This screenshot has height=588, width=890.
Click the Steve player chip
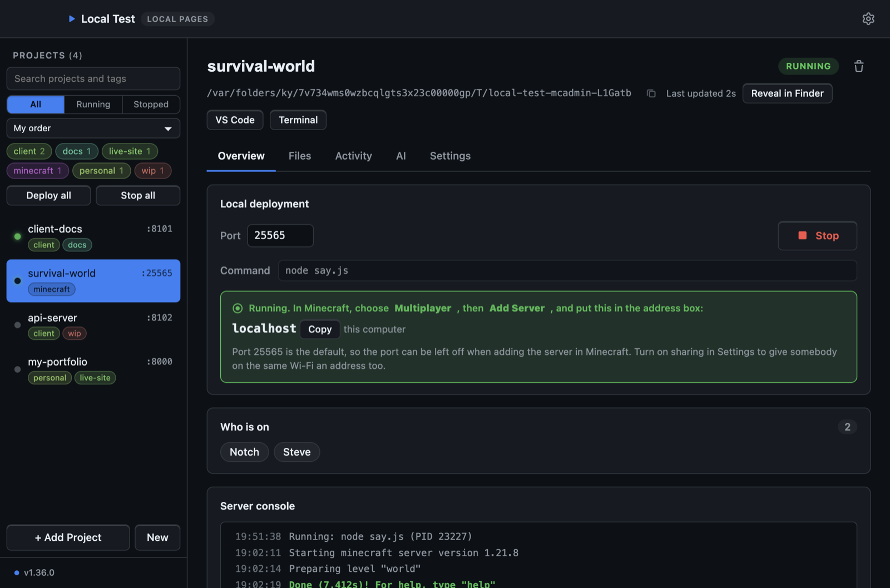click(296, 452)
